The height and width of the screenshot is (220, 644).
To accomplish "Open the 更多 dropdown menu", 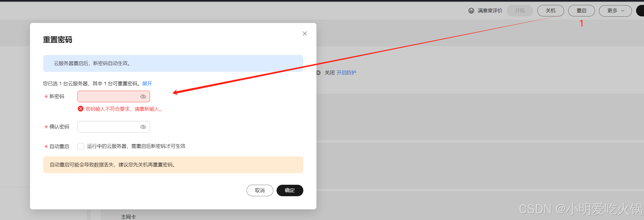I will click(615, 11).
